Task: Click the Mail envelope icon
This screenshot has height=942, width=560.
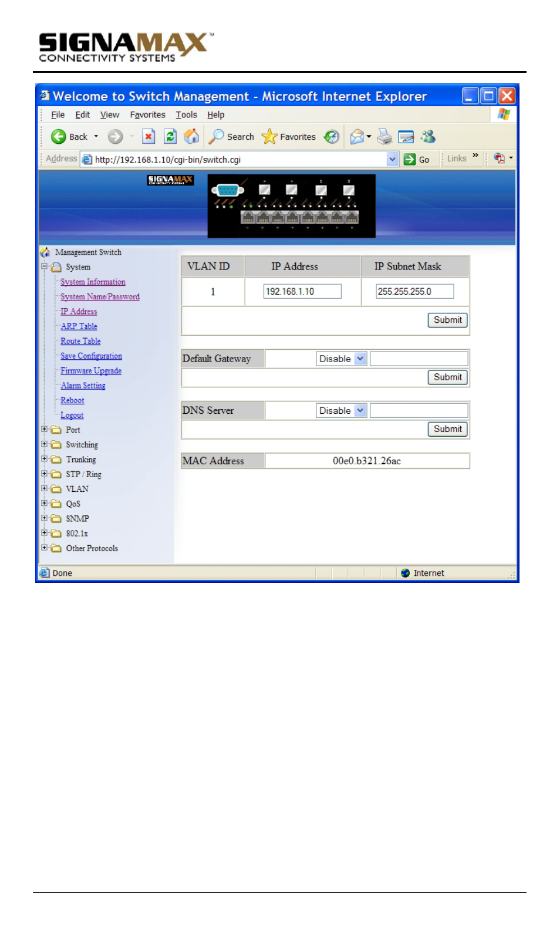Action: pos(357,137)
